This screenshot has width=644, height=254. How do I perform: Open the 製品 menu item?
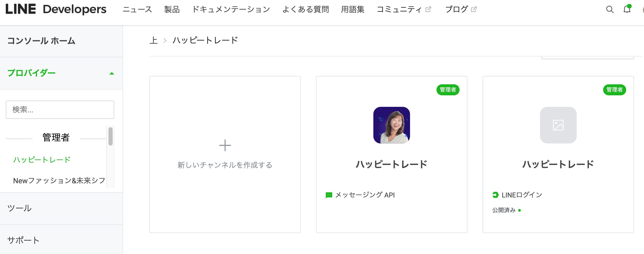pos(172,9)
